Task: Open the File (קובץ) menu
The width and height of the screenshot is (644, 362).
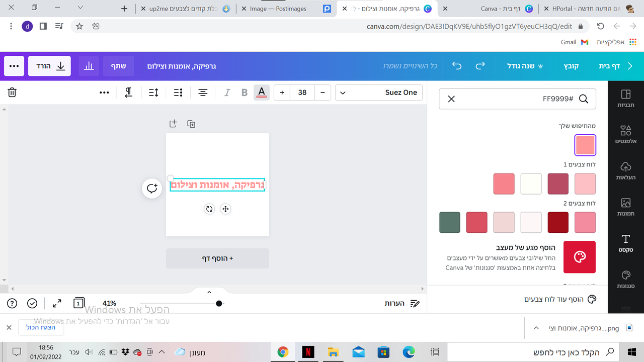Action: pyautogui.click(x=571, y=66)
